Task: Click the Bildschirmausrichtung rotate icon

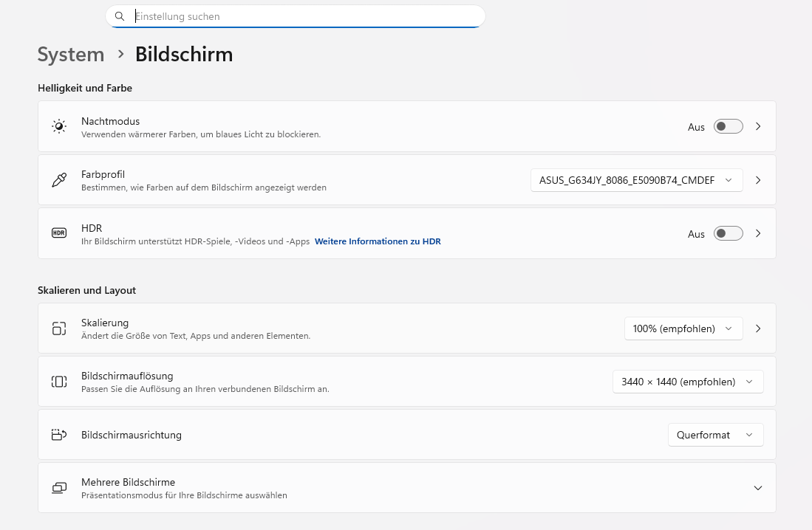Action: click(x=59, y=435)
